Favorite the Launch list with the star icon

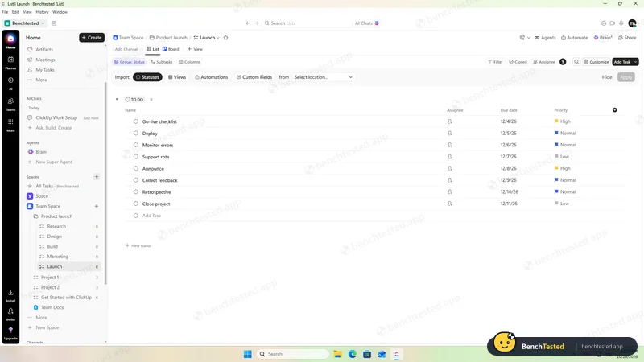(225, 37)
